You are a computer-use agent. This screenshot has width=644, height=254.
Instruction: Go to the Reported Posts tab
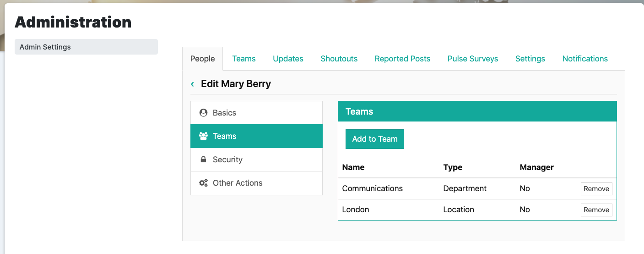[x=403, y=59]
